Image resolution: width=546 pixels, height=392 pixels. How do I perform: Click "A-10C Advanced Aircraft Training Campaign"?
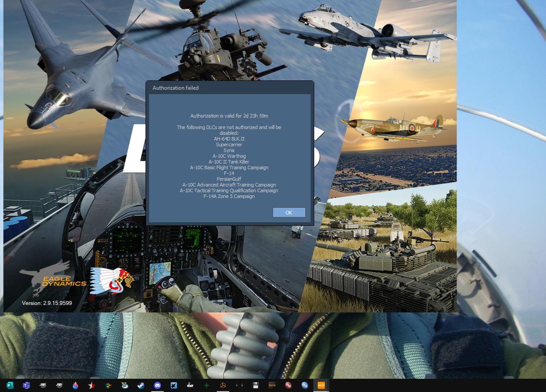[229, 185]
